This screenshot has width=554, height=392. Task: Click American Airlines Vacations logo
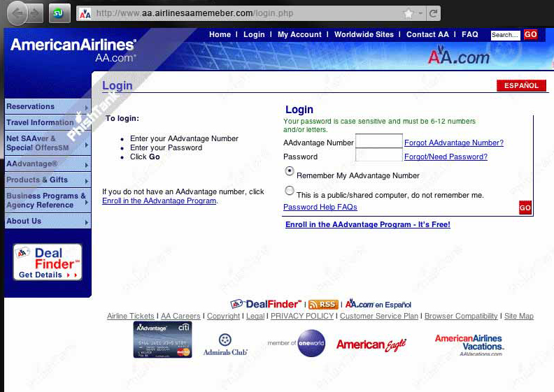click(470, 345)
